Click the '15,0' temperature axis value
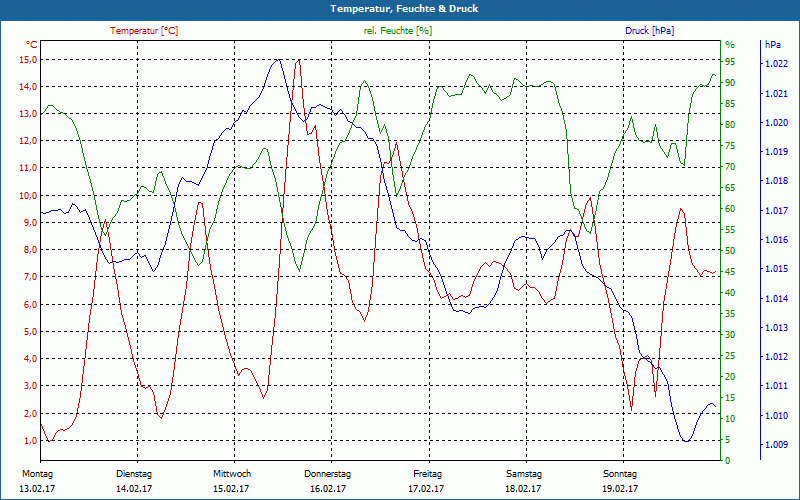Screen dimensions: 800x500 click(x=28, y=60)
